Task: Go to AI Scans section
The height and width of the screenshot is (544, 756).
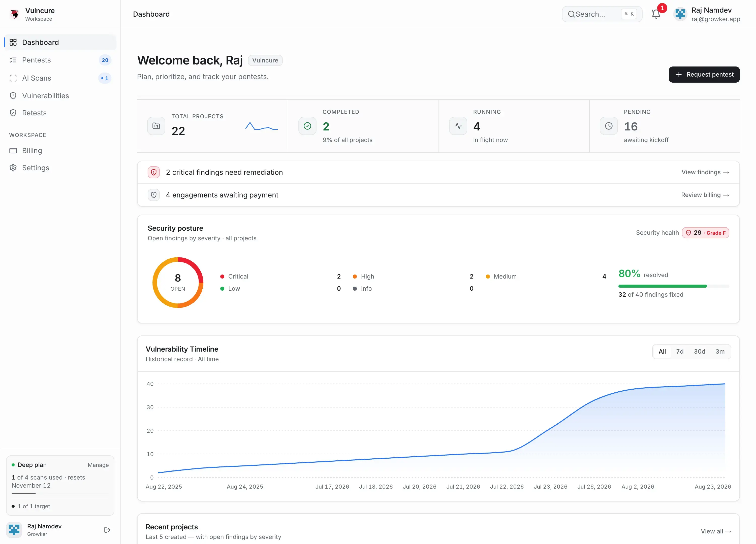Action: 60,78
